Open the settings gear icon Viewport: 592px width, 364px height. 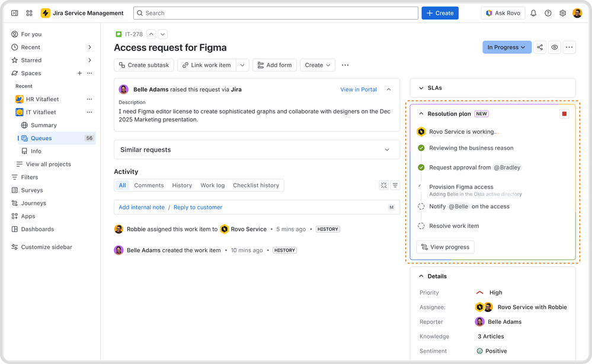coord(562,13)
